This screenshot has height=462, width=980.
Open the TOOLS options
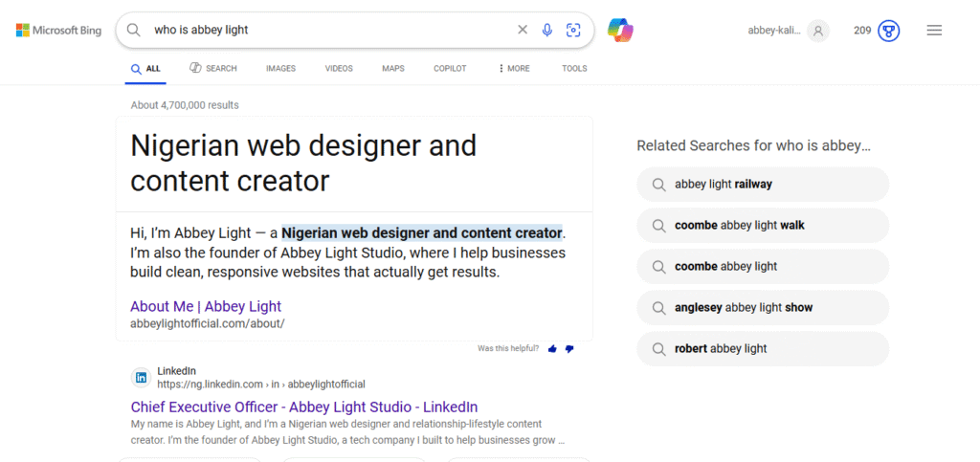tap(574, 69)
